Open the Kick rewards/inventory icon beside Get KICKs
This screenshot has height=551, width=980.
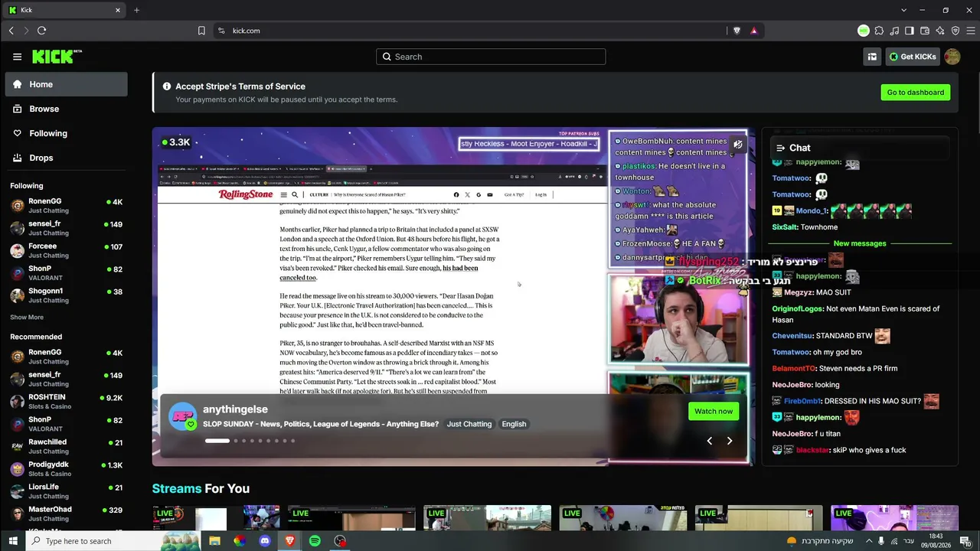click(x=872, y=57)
